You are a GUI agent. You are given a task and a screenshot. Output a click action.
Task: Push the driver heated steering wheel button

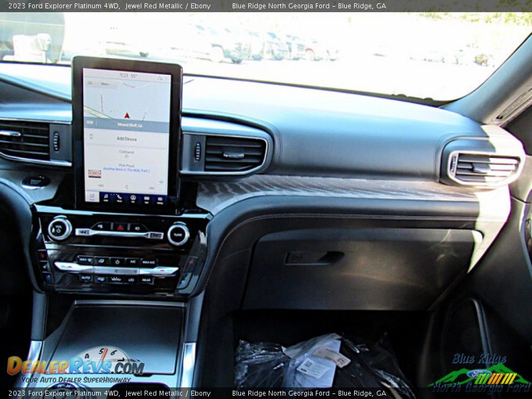[44, 266]
